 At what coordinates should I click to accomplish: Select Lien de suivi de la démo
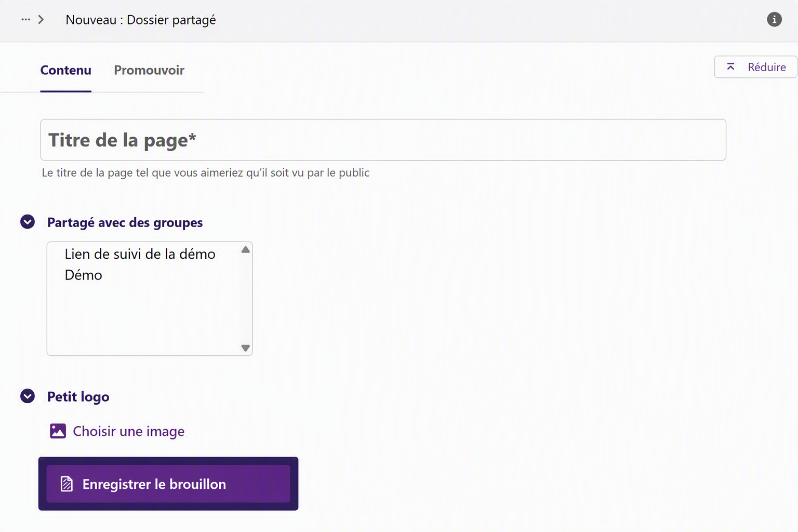point(140,254)
